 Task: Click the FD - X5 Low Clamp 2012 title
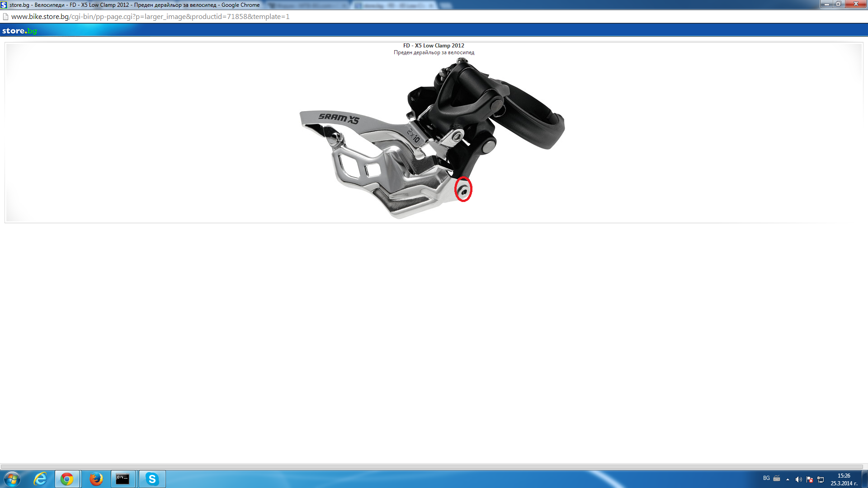[x=434, y=45]
